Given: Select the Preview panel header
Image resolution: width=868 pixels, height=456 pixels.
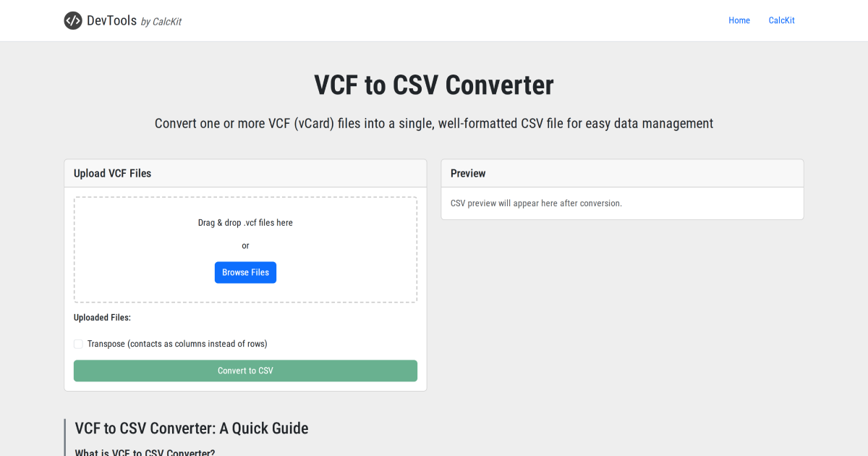Looking at the screenshot, I should 467,173.
